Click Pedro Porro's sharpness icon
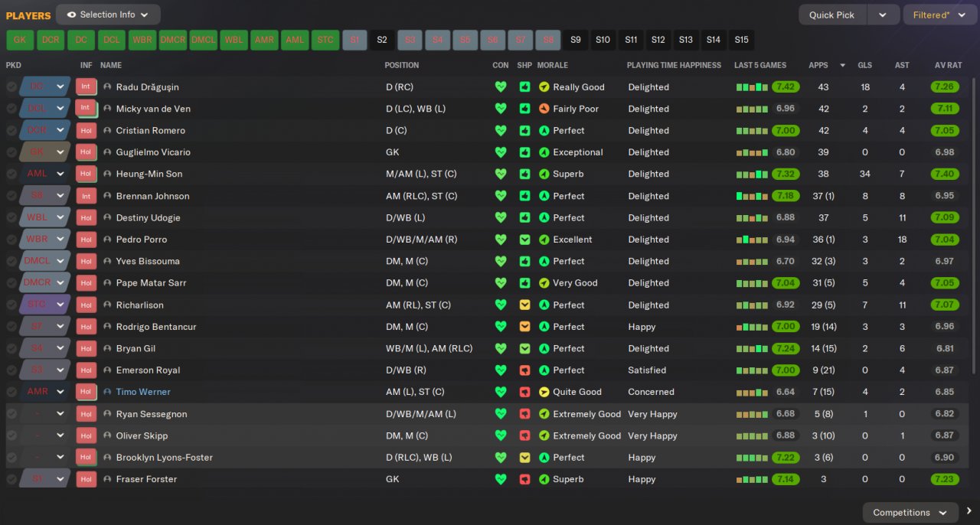Viewport: 980px width, 525px height. (x=524, y=240)
